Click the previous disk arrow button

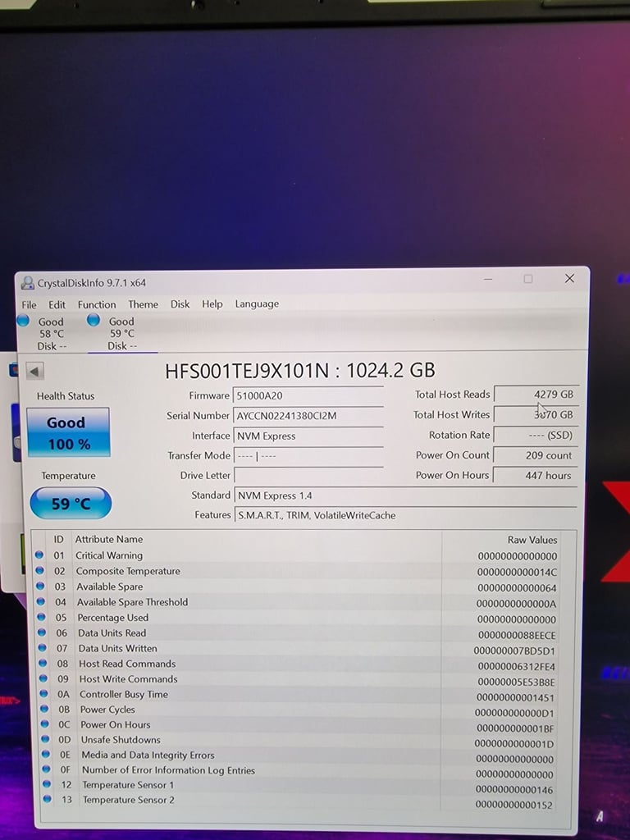34,372
